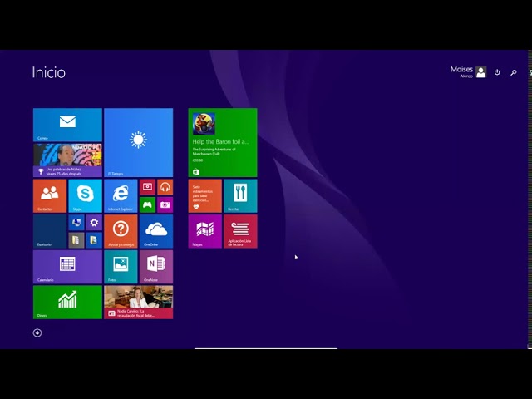The height and width of the screenshot is (399, 532).
Task: Click the power options button
Action: click(497, 72)
